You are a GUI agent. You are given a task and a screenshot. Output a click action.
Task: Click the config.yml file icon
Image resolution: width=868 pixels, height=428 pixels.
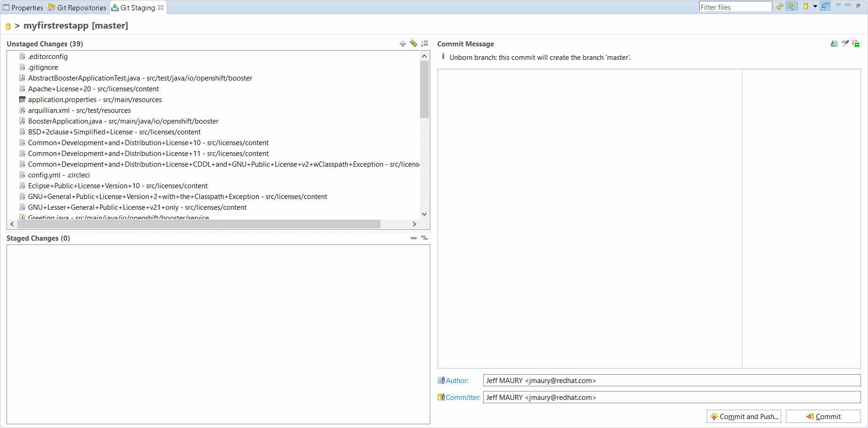coord(22,175)
